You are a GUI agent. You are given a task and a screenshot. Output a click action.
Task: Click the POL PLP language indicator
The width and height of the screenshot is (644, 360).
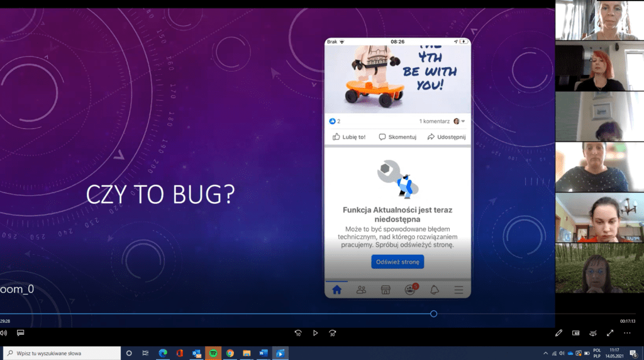click(x=597, y=353)
